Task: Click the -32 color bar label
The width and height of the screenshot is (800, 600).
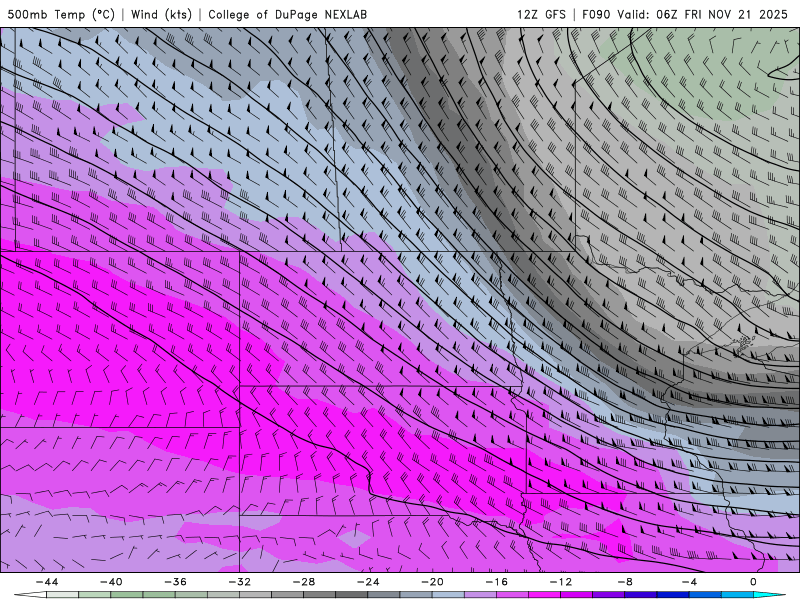Action: (x=240, y=582)
